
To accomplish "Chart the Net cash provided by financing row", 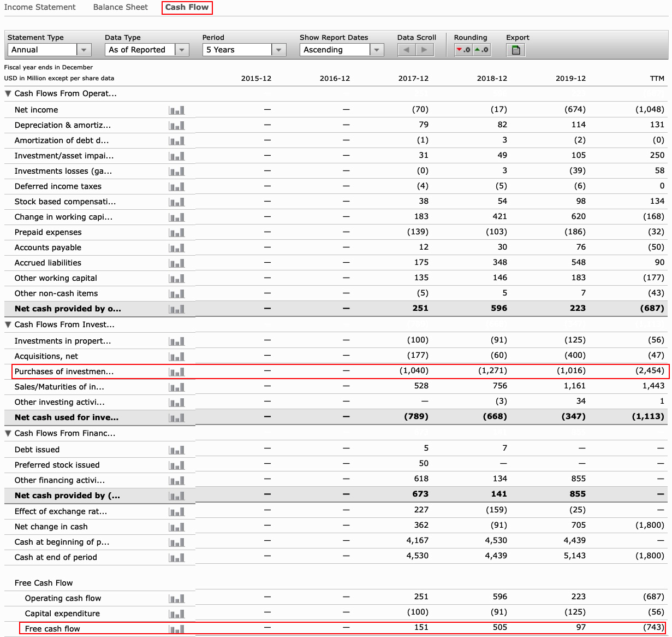I will click(177, 496).
